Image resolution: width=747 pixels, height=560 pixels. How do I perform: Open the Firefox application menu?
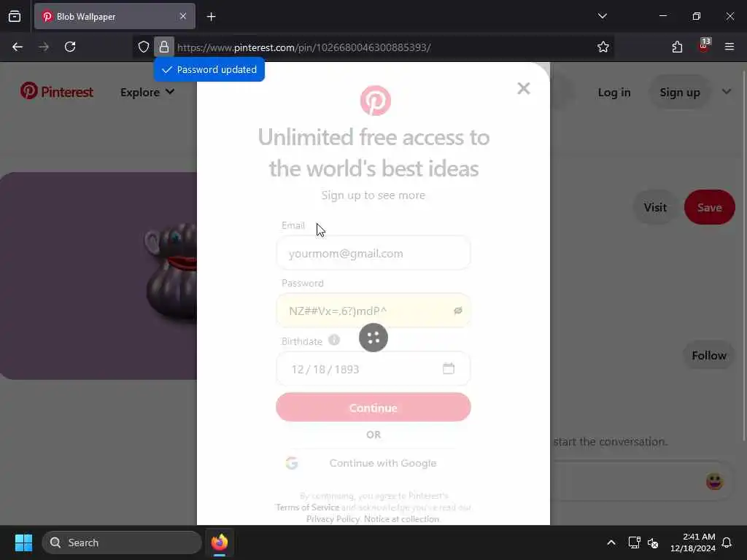729,47
